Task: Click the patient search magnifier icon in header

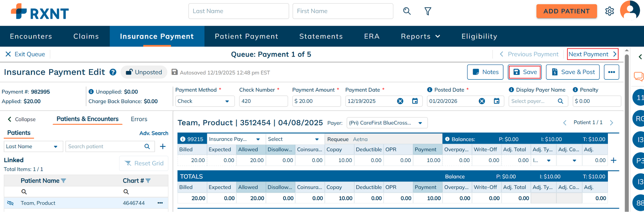Action: pyautogui.click(x=407, y=11)
